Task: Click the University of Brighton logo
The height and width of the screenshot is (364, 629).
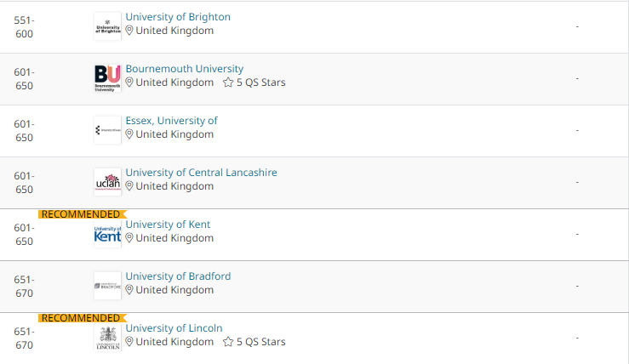Action: [107, 26]
